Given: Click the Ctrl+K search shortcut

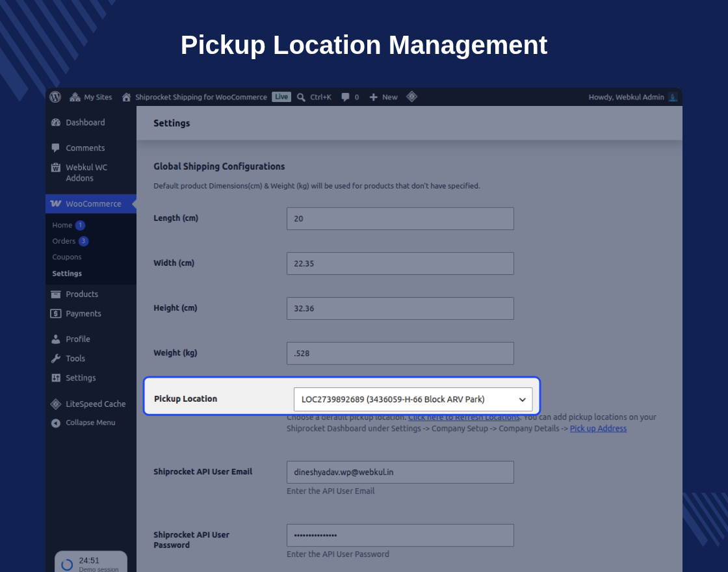Looking at the screenshot, I should tap(320, 97).
